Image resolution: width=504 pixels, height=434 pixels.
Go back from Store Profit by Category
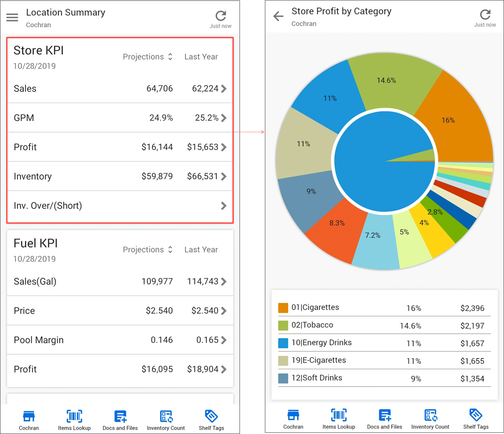point(278,17)
